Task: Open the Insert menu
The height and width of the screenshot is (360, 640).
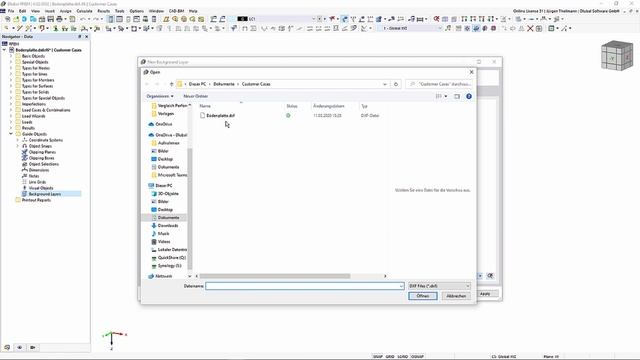Action: click(x=49, y=11)
